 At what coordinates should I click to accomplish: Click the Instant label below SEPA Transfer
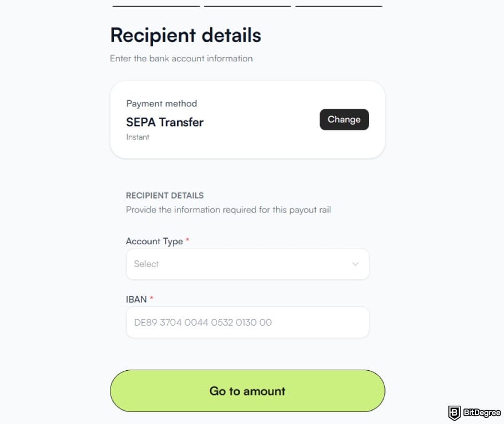point(137,137)
